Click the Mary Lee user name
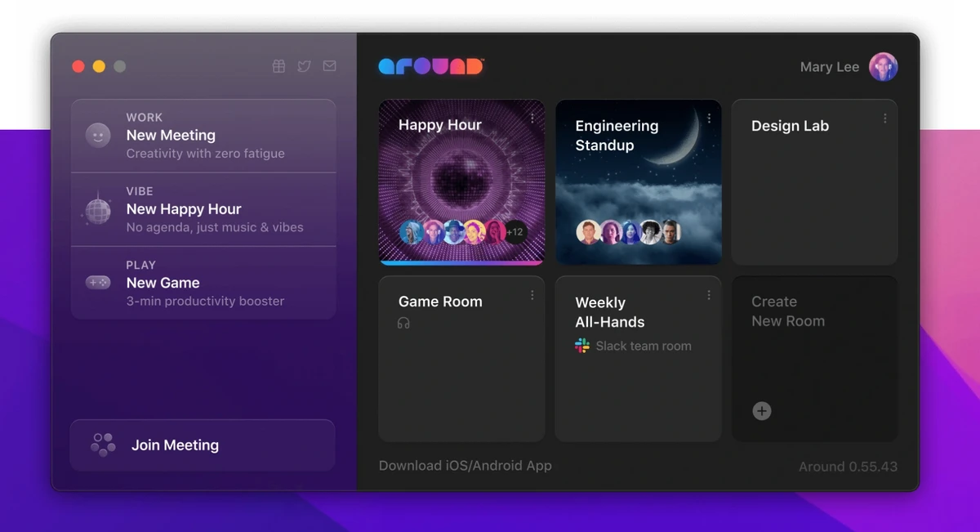This screenshot has width=980, height=532. pyautogui.click(x=830, y=67)
